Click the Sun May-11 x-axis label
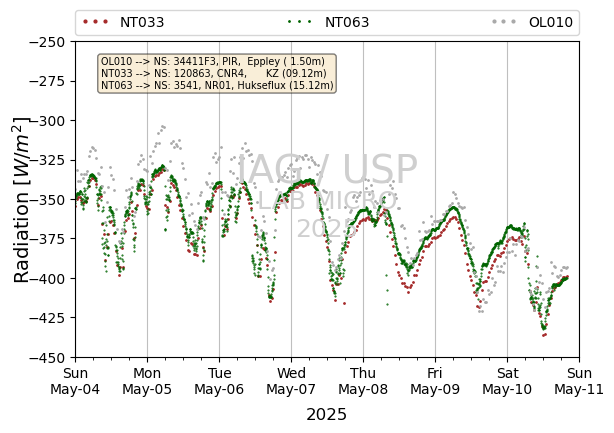Viewport: 614px width, 433px height. tap(580, 381)
